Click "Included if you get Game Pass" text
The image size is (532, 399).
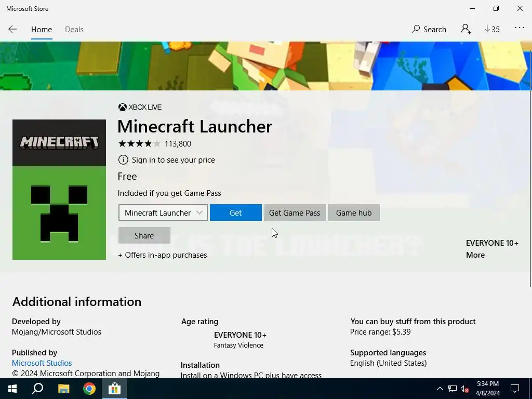(169, 193)
